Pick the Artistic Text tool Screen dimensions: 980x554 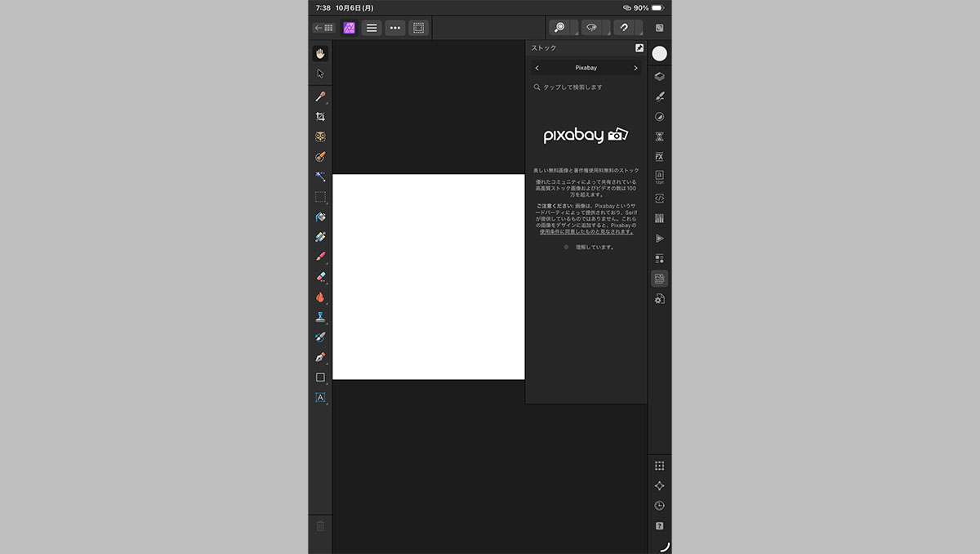click(320, 398)
